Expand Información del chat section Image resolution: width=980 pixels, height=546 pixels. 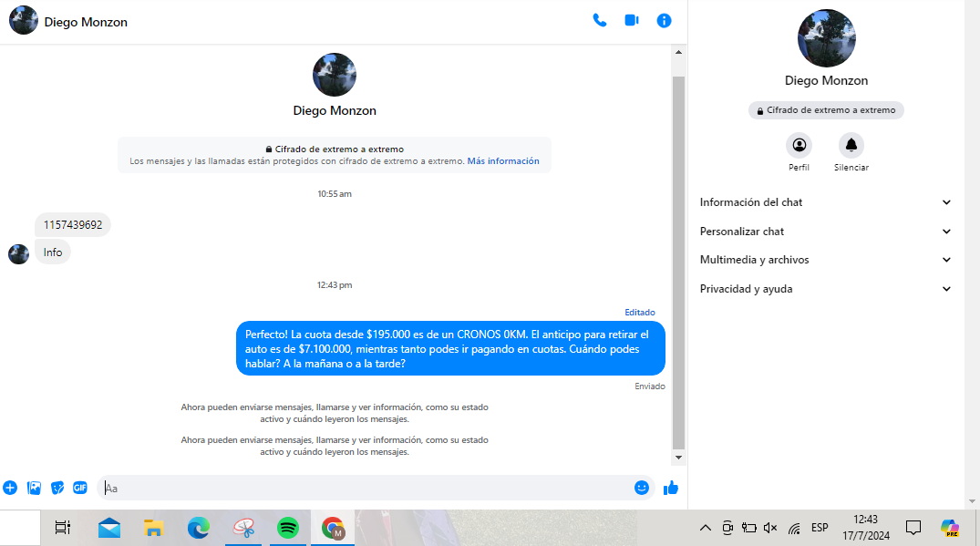pos(826,202)
